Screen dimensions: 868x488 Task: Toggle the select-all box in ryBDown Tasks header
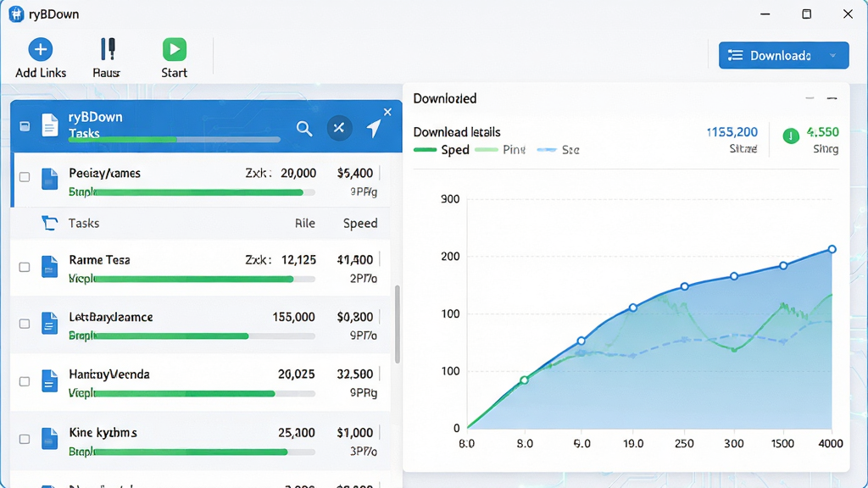[x=25, y=126]
